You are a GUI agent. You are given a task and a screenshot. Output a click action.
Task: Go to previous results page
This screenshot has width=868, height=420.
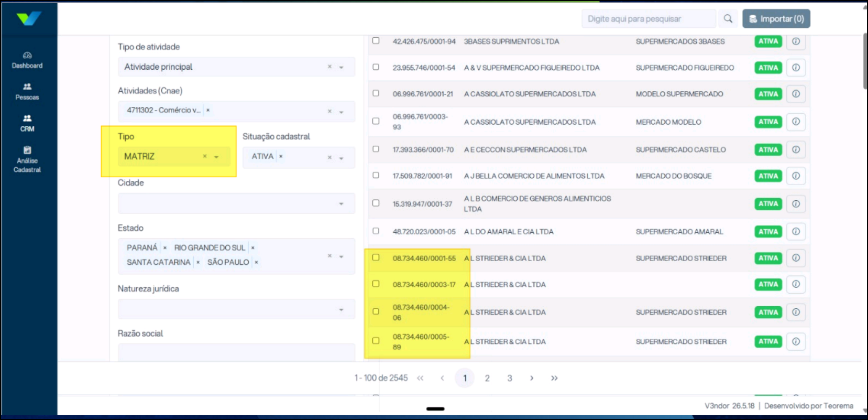[x=442, y=378]
